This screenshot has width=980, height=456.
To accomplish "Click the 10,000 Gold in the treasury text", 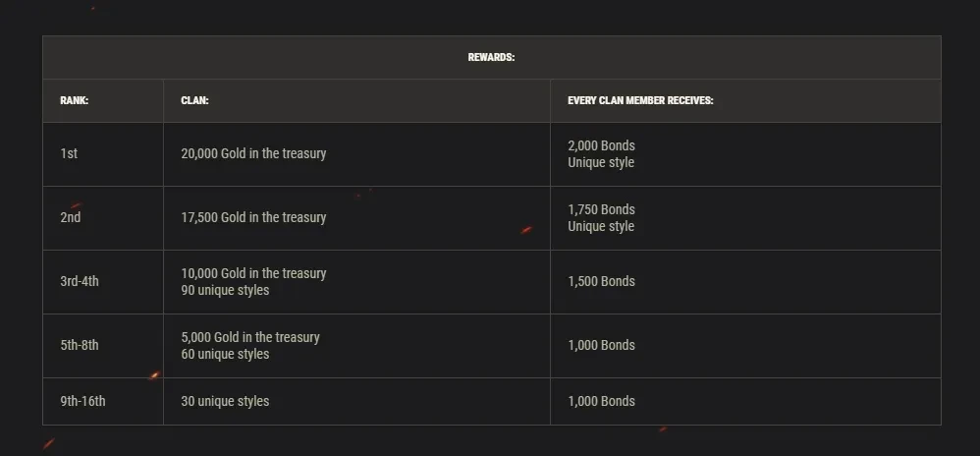I will coord(253,273).
